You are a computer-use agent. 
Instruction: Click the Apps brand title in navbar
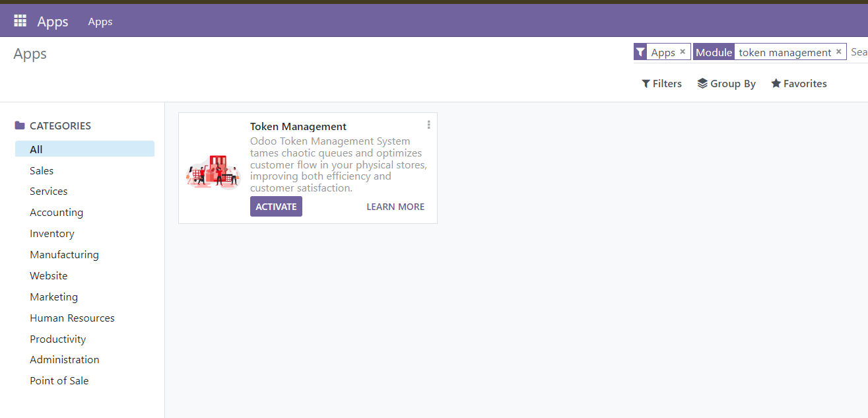tap(53, 22)
